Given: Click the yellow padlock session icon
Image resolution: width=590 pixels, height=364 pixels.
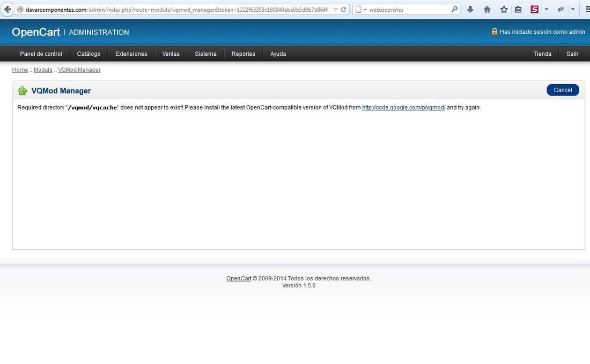Looking at the screenshot, I should coord(495,31).
